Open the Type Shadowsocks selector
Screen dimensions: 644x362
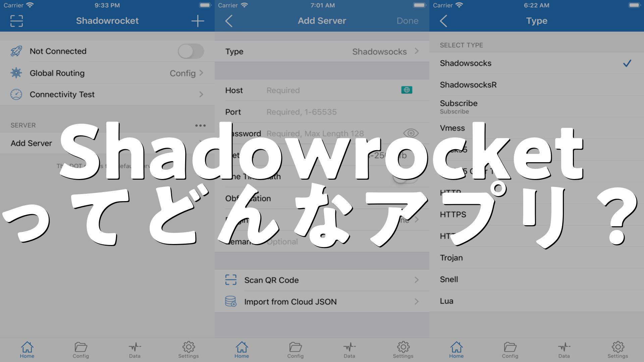[x=322, y=51]
